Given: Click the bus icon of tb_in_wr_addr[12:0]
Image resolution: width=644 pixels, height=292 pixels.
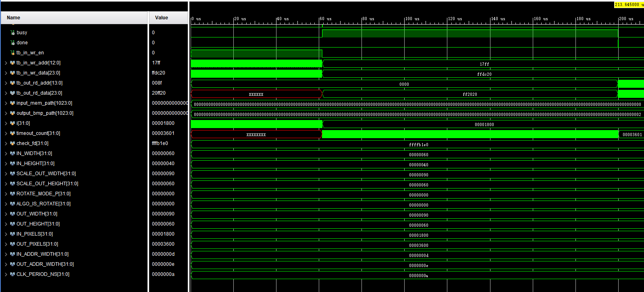Looking at the screenshot, I should (x=12, y=63).
